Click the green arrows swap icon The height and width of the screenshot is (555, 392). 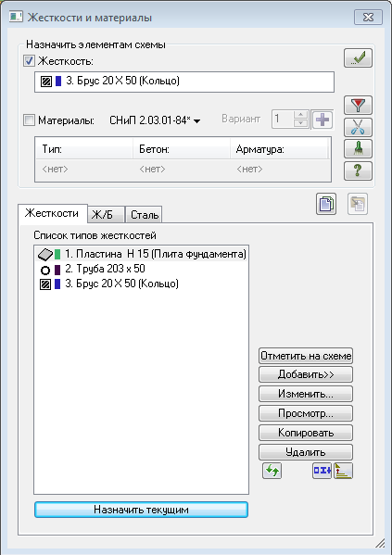click(x=272, y=471)
